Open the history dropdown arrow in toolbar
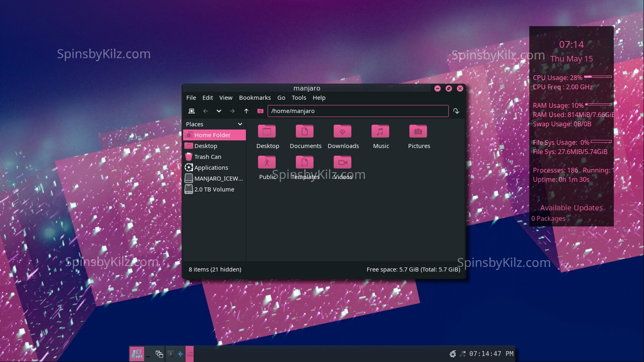Viewport: 644px width, 362px height. click(x=219, y=111)
